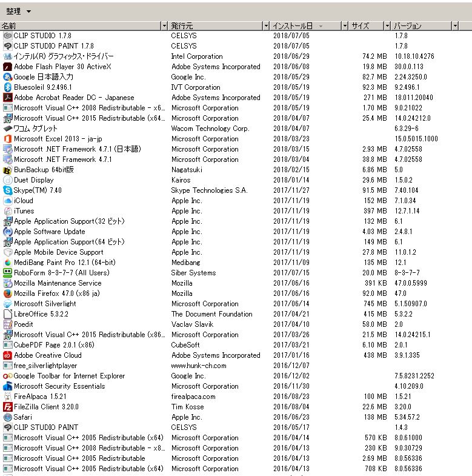Open the 発行元 column filter arrow

point(266,26)
